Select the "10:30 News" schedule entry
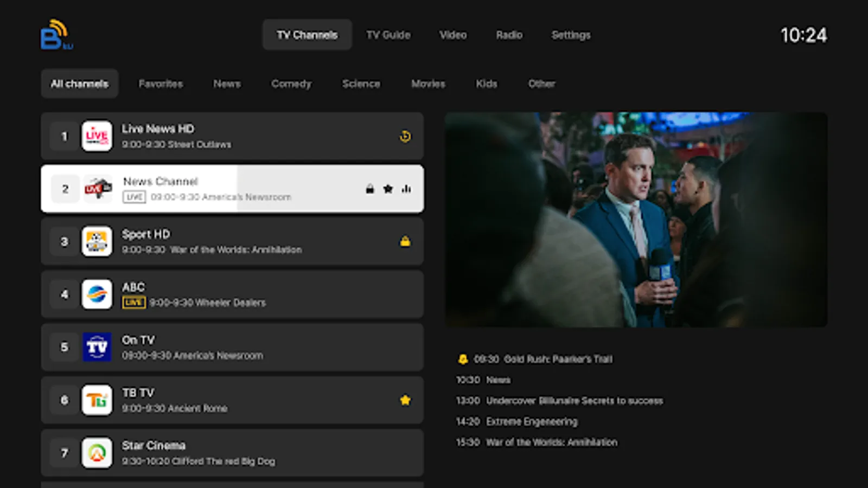 coord(483,380)
